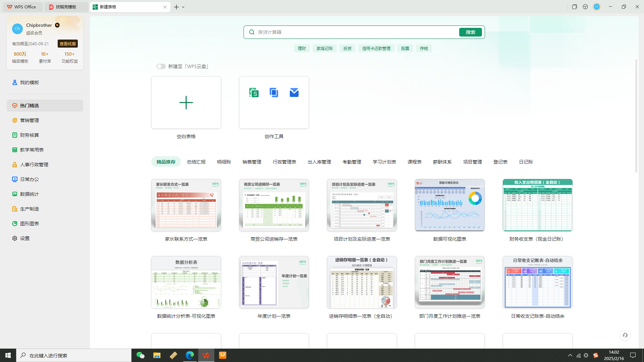Click the green 搜索 button
The width and height of the screenshot is (644, 362).
point(471,32)
